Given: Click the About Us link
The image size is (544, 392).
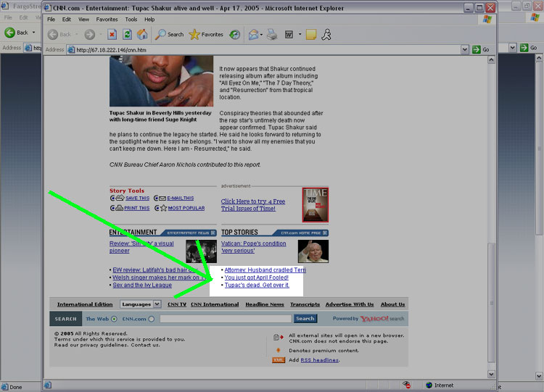Looking at the screenshot, I should pos(392,304).
